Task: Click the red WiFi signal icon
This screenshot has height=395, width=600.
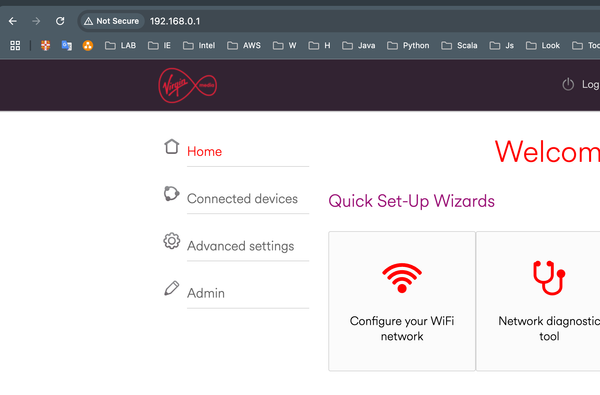Action: click(402, 278)
